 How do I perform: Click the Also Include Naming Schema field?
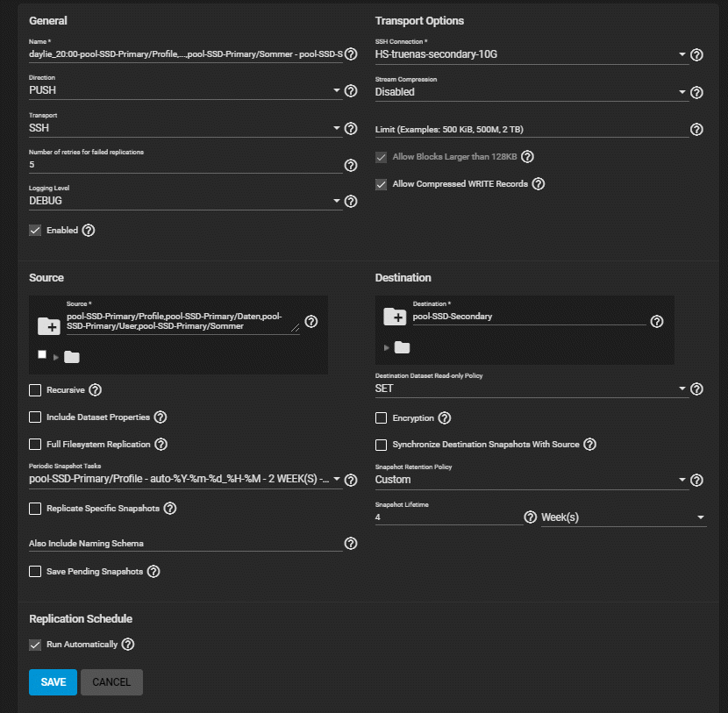[185, 544]
